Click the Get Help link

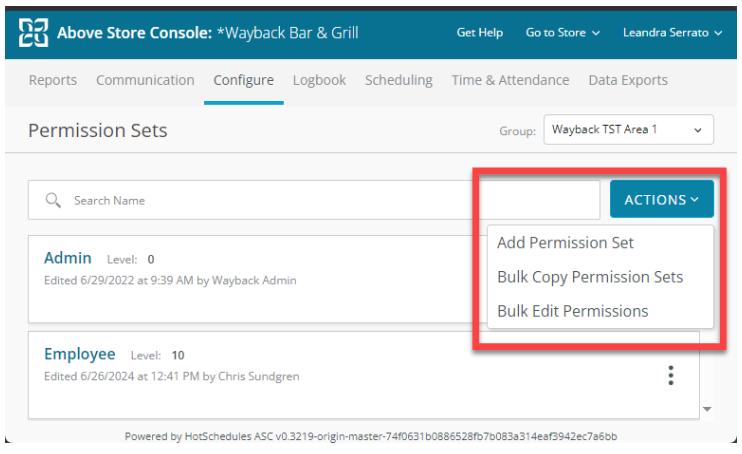tap(479, 33)
